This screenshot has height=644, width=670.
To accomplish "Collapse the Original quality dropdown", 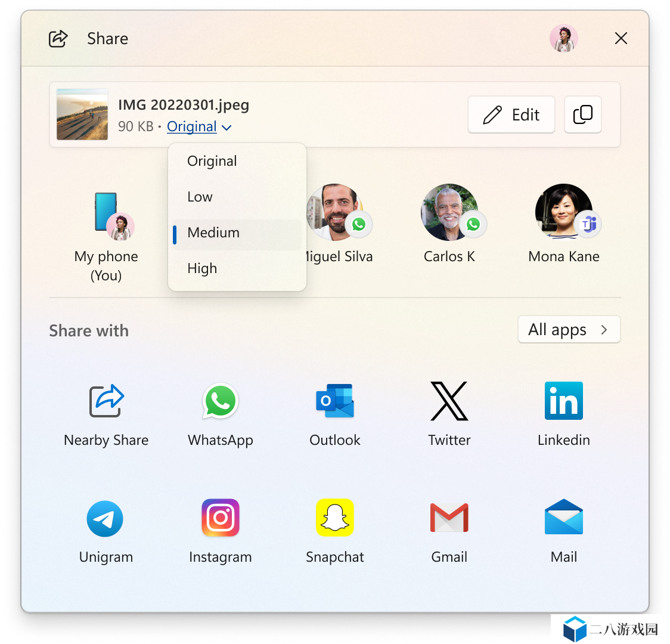I will pyautogui.click(x=199, y=126).
